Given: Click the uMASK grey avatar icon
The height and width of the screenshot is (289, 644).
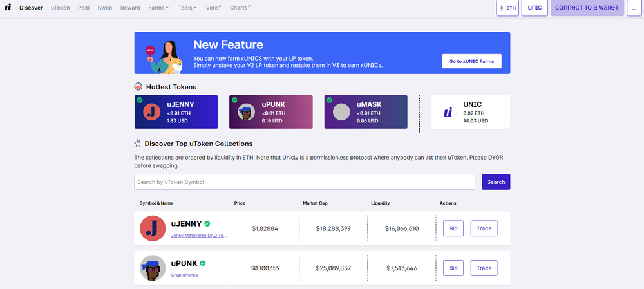Looking at the screenshot, I should click(341, 112).
